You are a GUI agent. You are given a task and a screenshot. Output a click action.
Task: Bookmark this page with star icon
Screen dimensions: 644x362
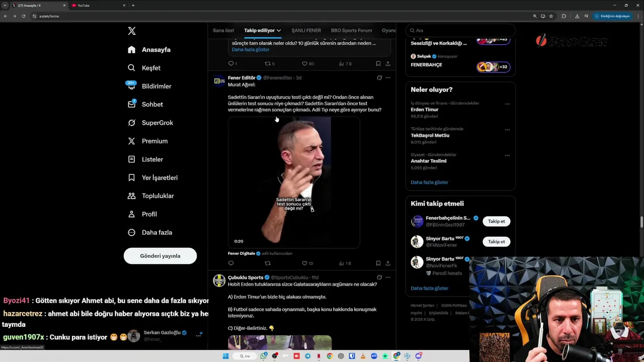[x=551, y=16]
